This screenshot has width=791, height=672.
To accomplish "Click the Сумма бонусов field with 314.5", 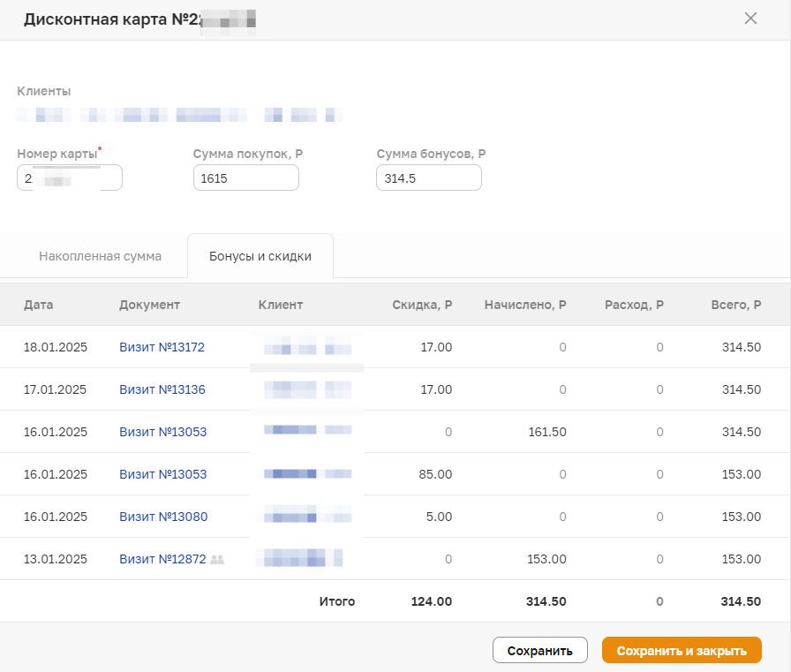I will pos(429,178).
